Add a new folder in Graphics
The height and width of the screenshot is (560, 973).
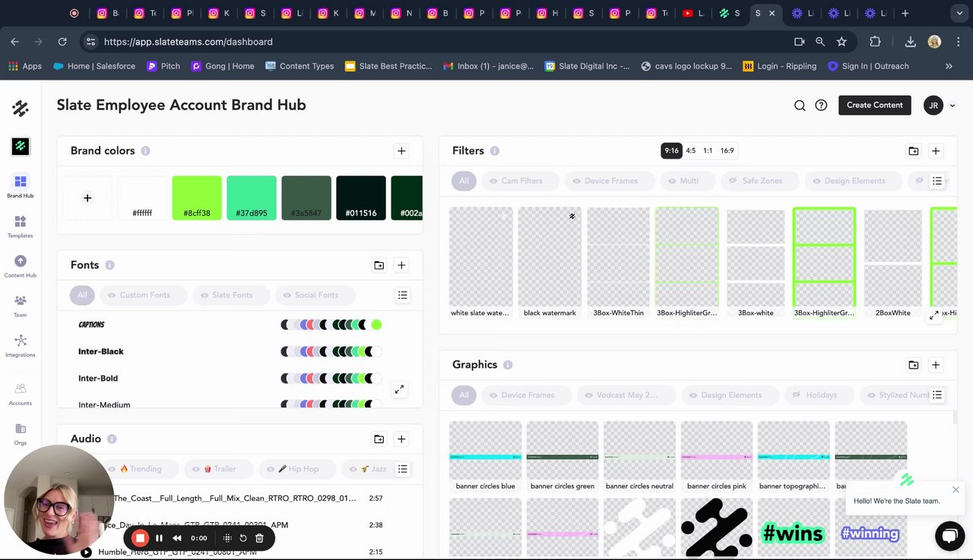[913, 365]
